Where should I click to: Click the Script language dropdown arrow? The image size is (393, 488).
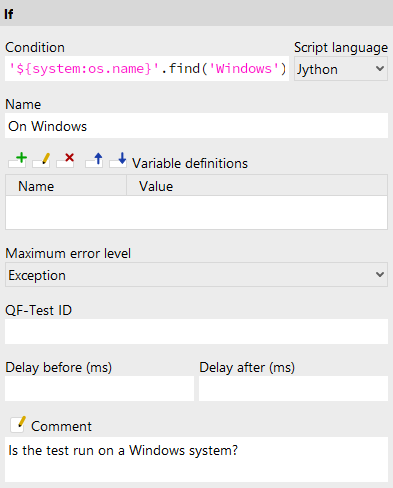tap(380, 69)
